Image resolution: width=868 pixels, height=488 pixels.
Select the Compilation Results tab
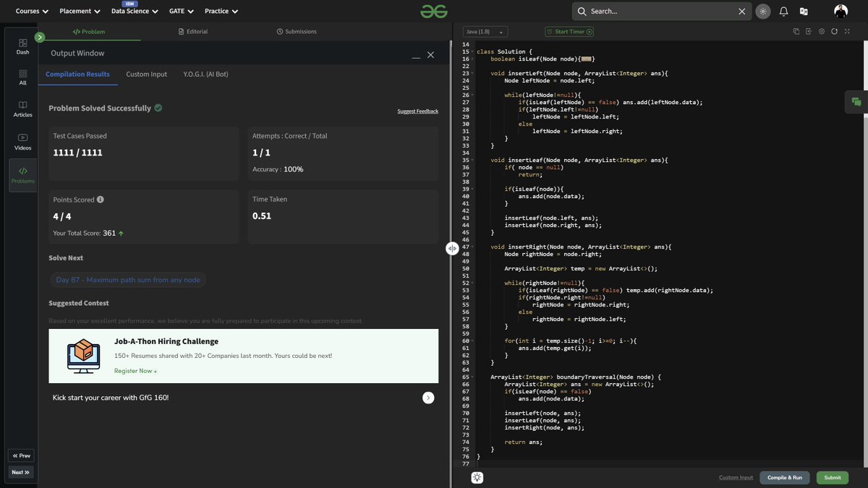[x=77, y=74]
